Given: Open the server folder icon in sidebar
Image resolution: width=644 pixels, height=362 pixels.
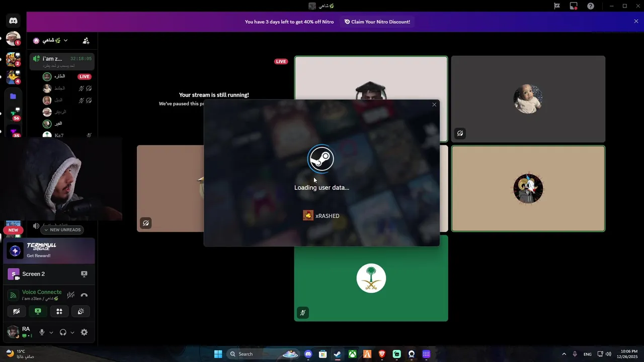Looking at the screenshot, I should [x=13, y=96].
